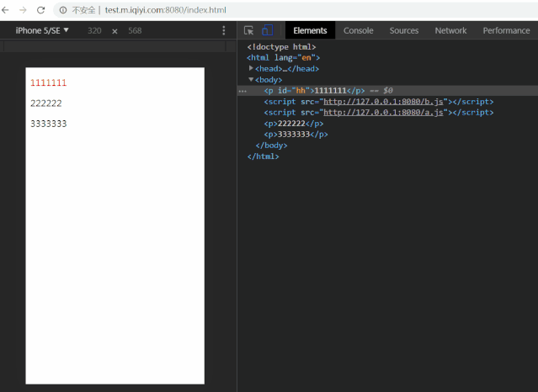Click the 不安全 security label
The height and width of the screenshot is (392, 538).
pos(83,10)
